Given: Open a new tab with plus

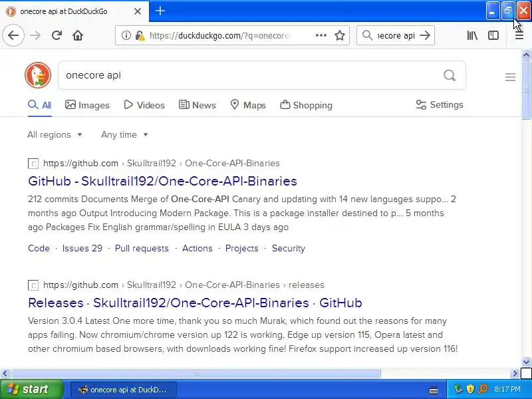Looking at the screenshot, I should (x=160, y=11).
